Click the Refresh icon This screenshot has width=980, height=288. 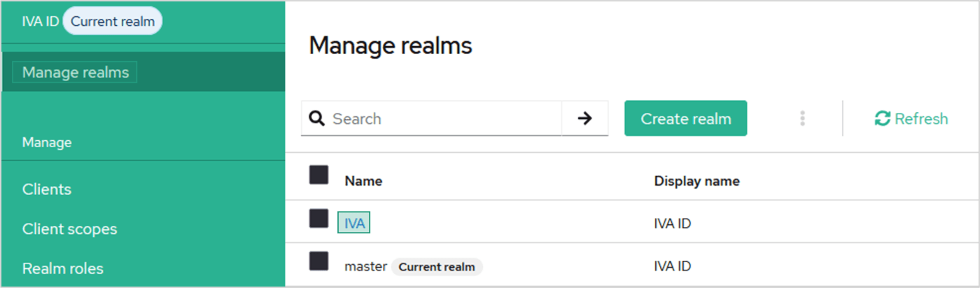click(882, 119)
